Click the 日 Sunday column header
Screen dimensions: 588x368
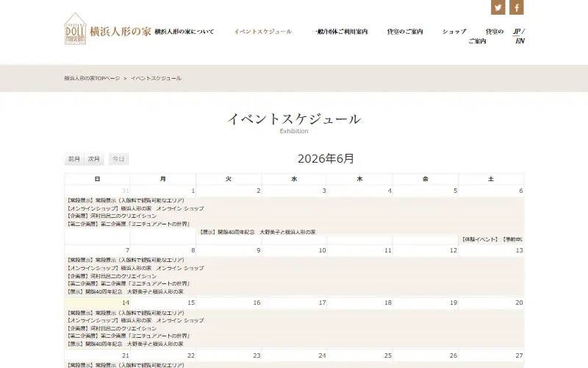tap(97, 179)
